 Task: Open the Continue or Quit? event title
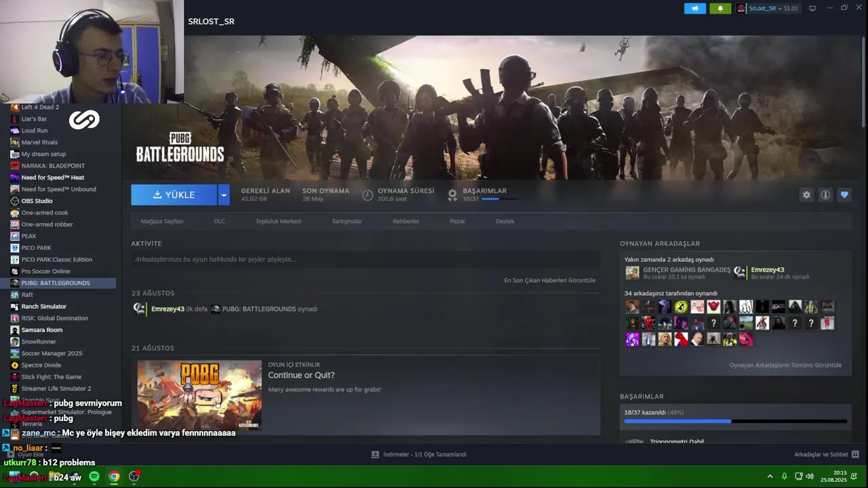point(301,375)
